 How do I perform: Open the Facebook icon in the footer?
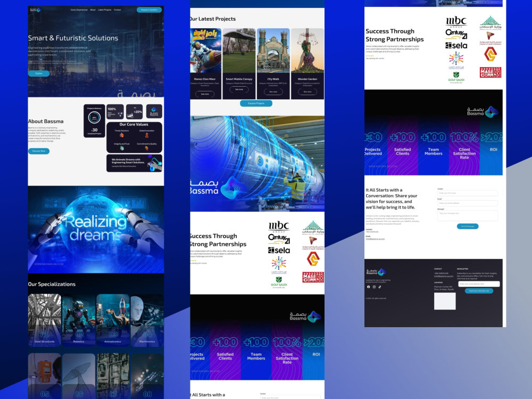[369, 287]
